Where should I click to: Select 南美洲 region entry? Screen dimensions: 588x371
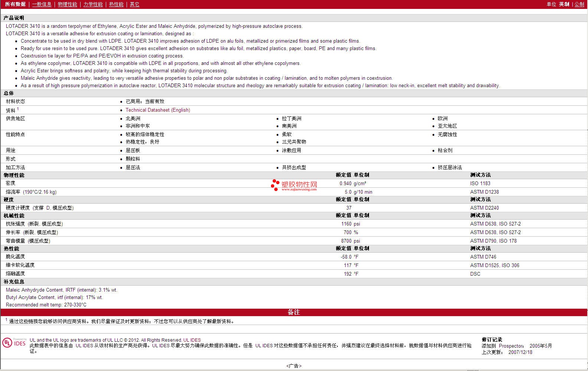click(289, 126)
